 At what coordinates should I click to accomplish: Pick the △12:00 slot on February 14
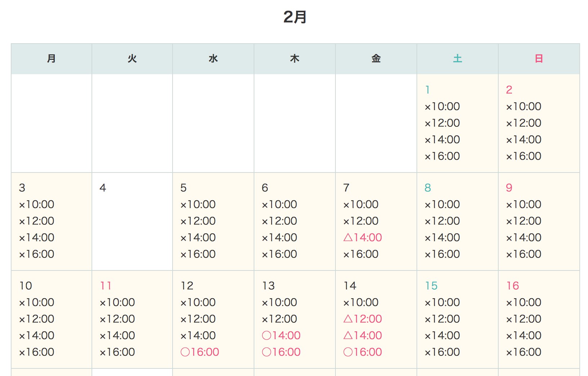click(362, 319)
